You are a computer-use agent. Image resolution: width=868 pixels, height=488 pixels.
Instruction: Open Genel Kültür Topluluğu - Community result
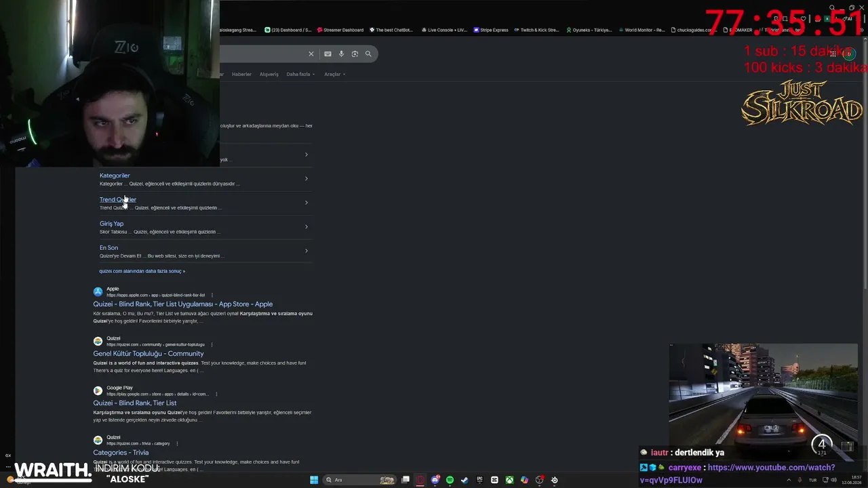[149, 354]
